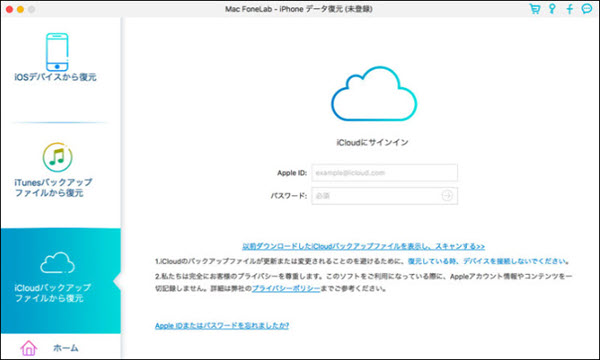Switch to iTunesバックアップファイルから復元 tab
Viewport: 600px width, 360px height.
tap(53, 187)
